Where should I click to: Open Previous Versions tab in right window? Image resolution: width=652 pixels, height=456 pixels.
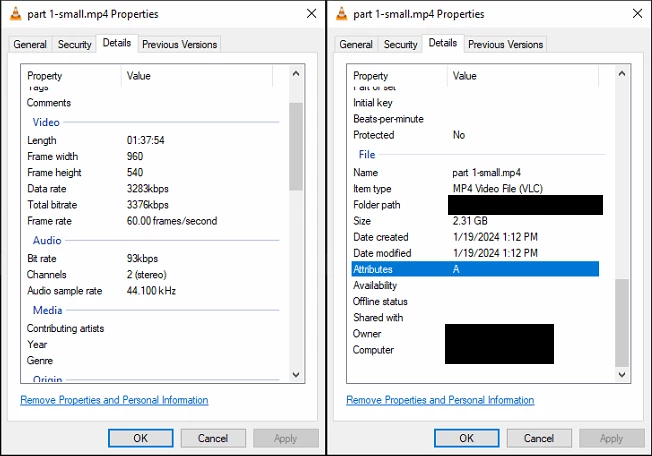(506, 44)
